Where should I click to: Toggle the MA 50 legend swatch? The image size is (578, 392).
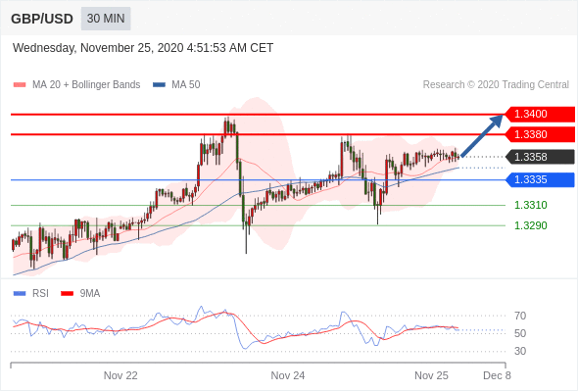tap(159, 85)
